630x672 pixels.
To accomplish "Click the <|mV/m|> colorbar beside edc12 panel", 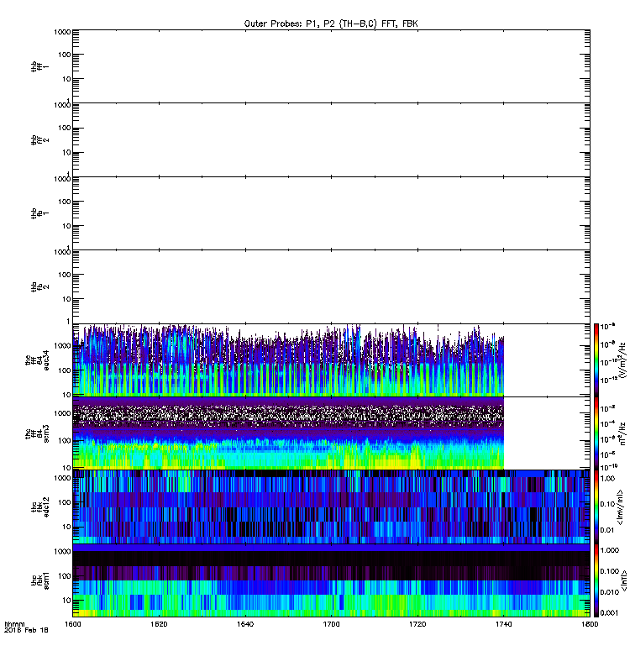I will click(x=596, y=507).
